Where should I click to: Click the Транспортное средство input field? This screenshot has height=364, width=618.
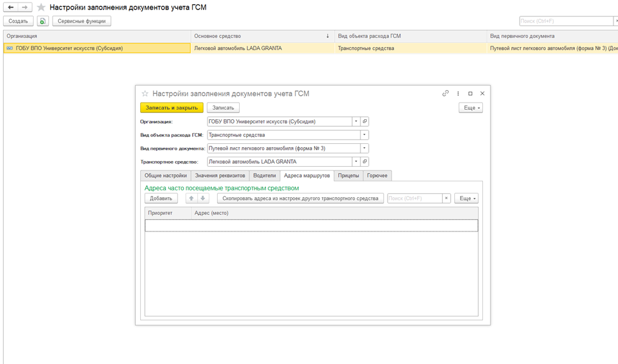click(x=279, y=162)
